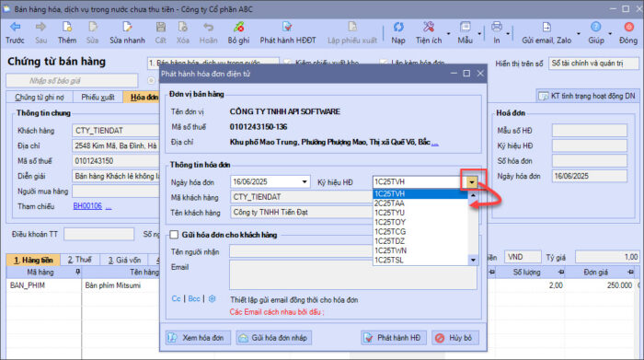Screen dimensions: 644x360
Task: Click the Xem hóa đơn button
Action: [198, 338]
